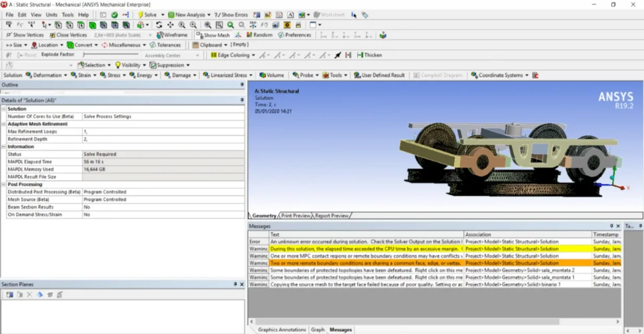Viewport: 644px width, 334px height.
Task: Open the Location menu button
Action: coord(47,45)
